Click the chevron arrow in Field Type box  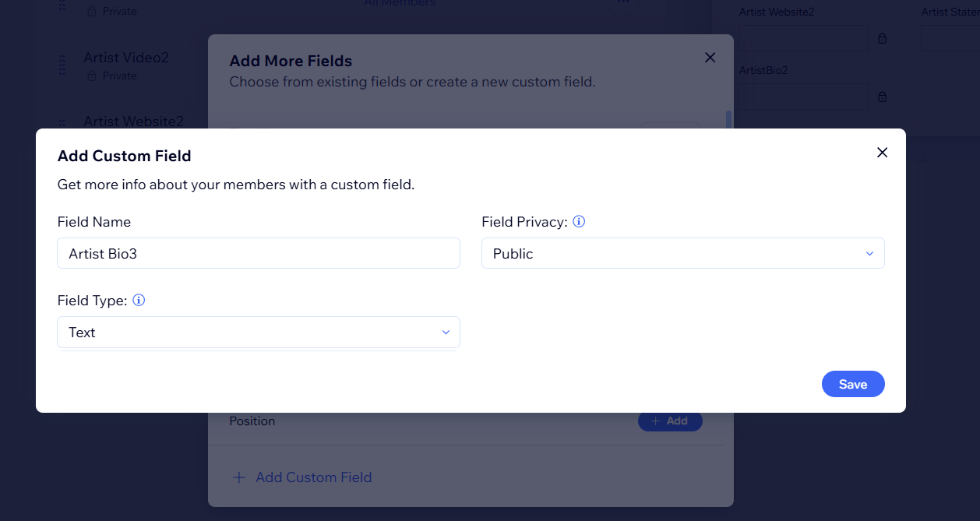[x=446, y=333]
